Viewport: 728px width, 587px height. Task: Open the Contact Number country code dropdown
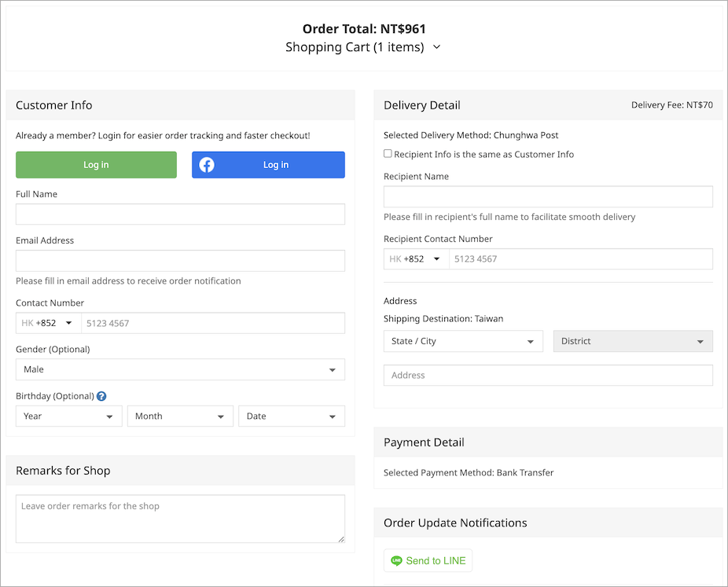click(49, 323)
